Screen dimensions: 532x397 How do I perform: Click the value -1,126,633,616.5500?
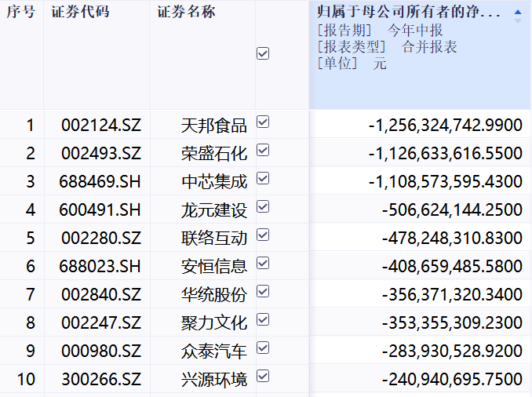[x=446, y=153]
